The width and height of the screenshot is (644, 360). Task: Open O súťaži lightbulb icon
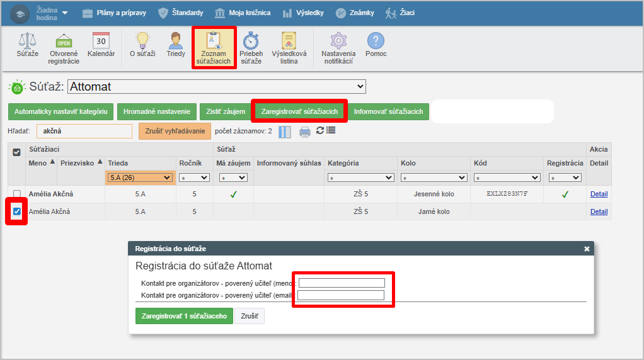point(142,42)
